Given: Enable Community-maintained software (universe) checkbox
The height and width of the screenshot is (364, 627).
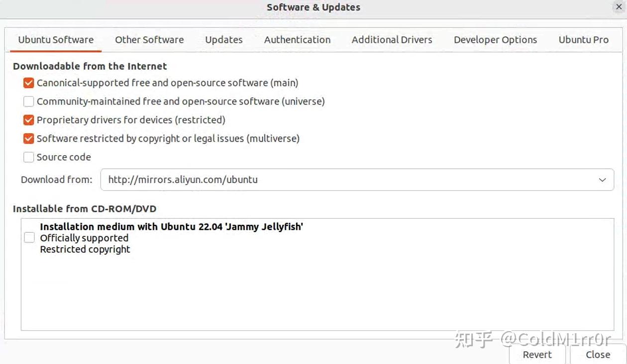Looking at the screenshot, I should pyautogui.click(x=29, y=101).
